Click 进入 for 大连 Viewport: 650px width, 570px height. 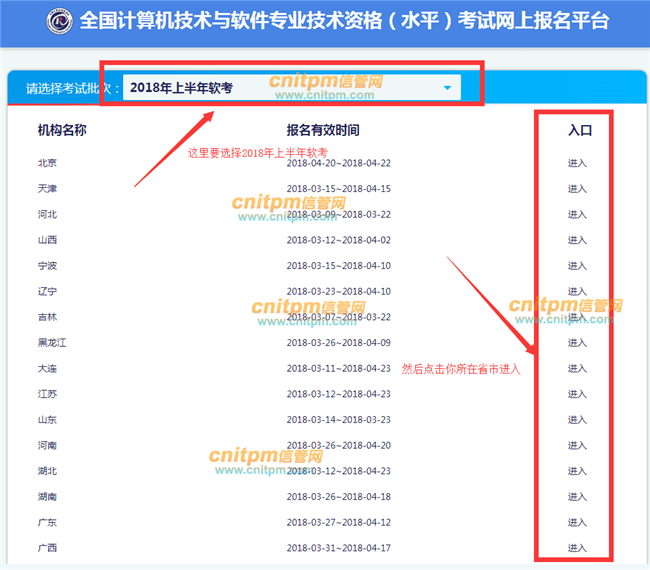pyautogui.click(x=577, y=369)
